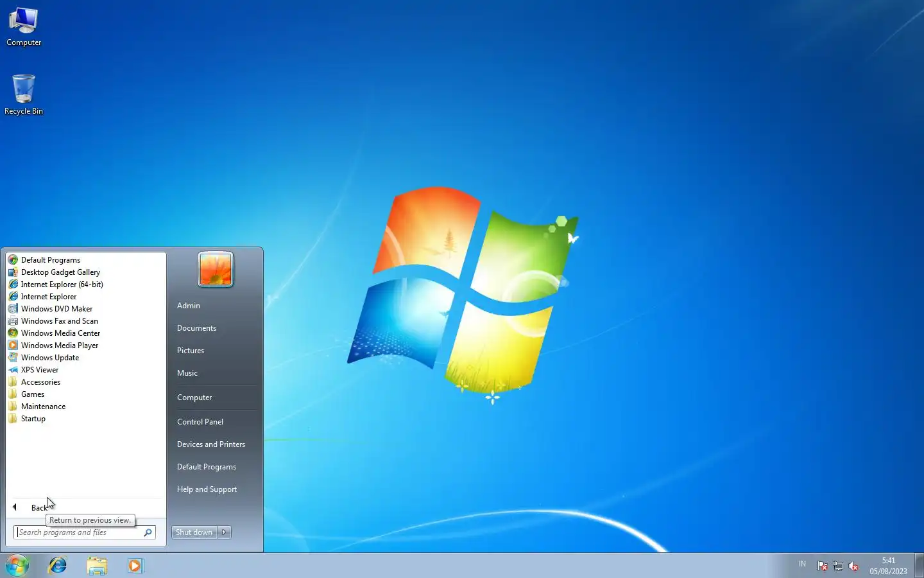This screenshot has height=578, width=924.
Task: Open Windows Explorer from the taskbar
Action: [x=97, y=566]
